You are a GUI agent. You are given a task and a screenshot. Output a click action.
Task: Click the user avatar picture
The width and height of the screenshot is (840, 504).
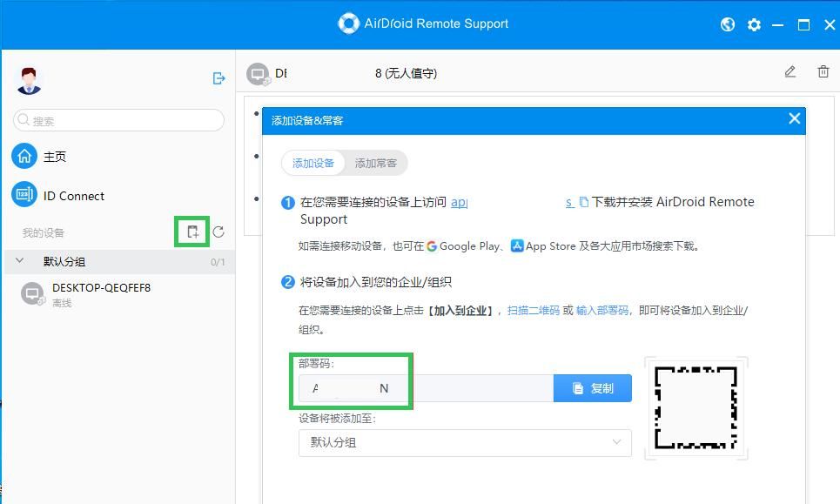(29, 81)
